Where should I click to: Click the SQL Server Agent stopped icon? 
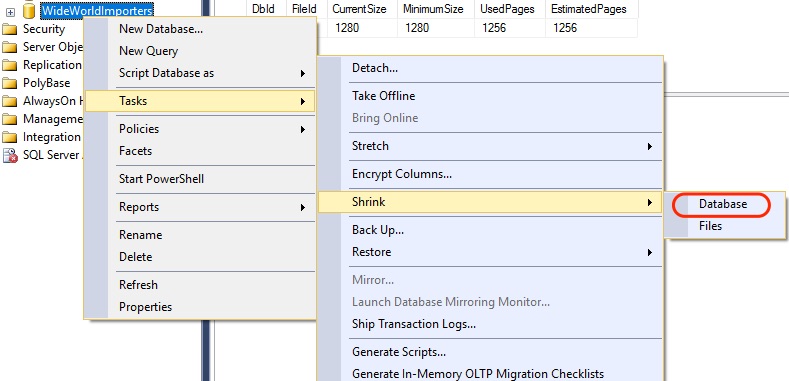[10, 155]
